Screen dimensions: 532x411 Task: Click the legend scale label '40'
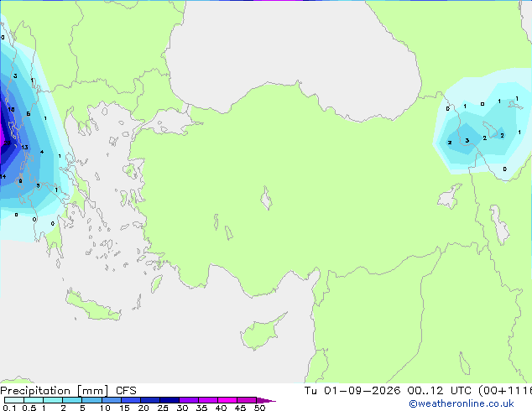click(221, 408)
